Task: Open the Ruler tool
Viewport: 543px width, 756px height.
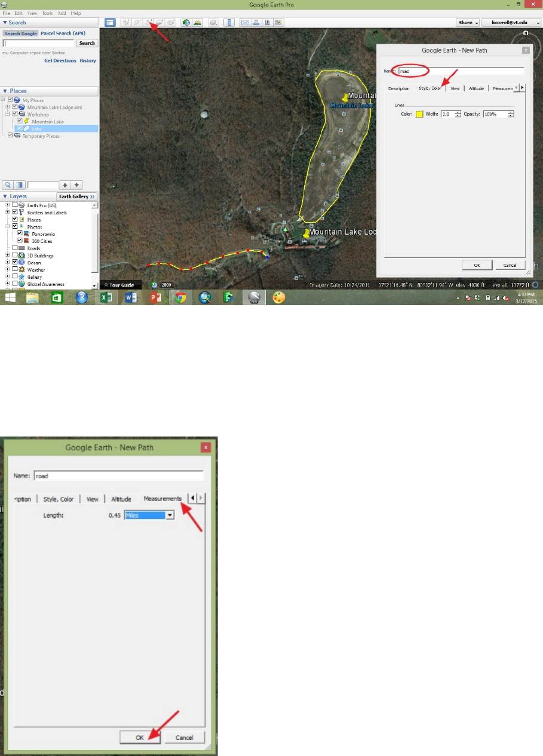Action: click(229, 22)
